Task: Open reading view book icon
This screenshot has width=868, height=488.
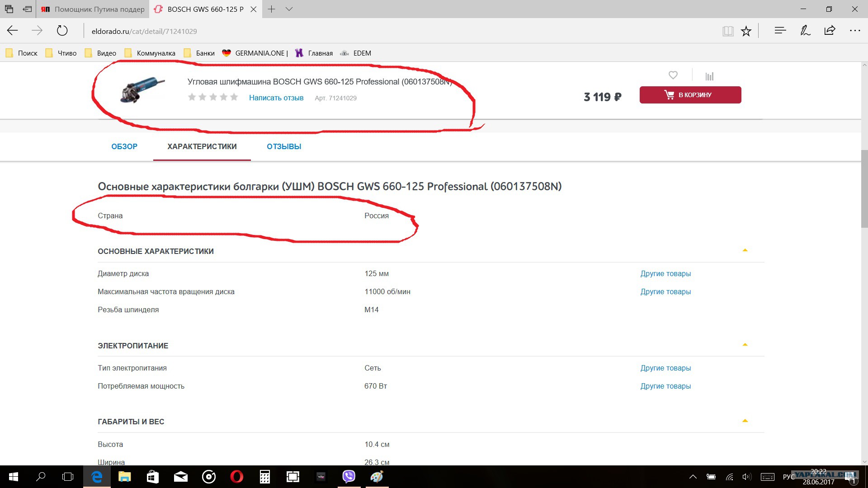Action: click(x=728, y=31)
